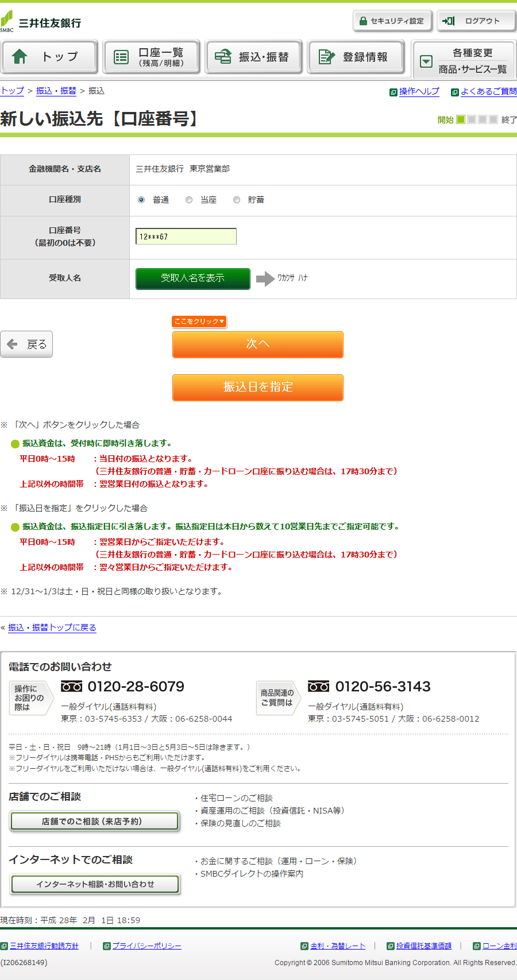Click the list icon on 口座一覧 tab

[121, 57]
